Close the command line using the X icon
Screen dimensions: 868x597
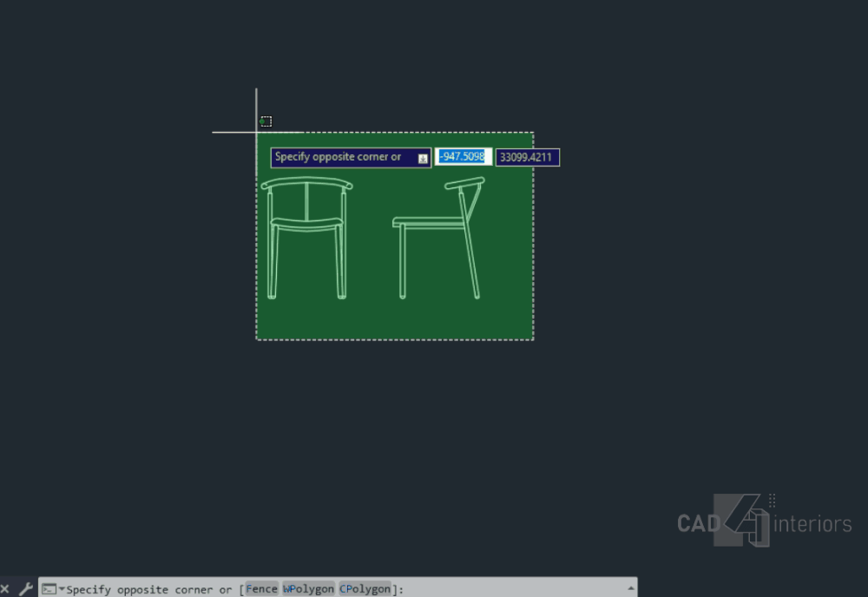[x=6, y=588]
